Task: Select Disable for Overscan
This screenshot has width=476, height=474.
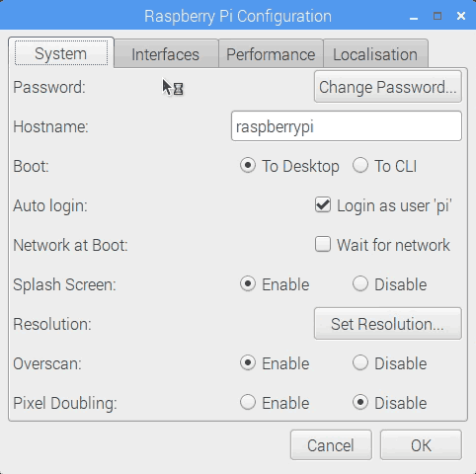Action: pyautogui.click(x=390, y=363)
